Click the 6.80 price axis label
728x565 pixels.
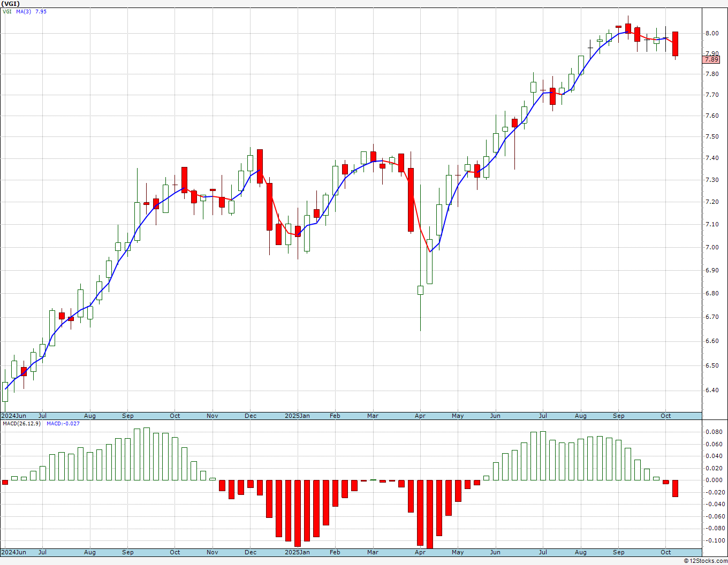click(711, 293)
